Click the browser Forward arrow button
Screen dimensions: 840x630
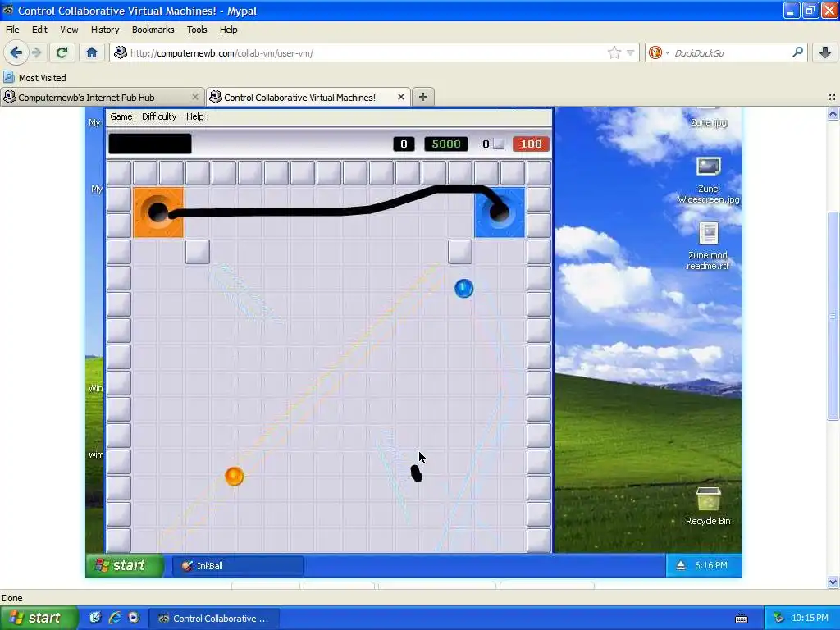(36, 52)
